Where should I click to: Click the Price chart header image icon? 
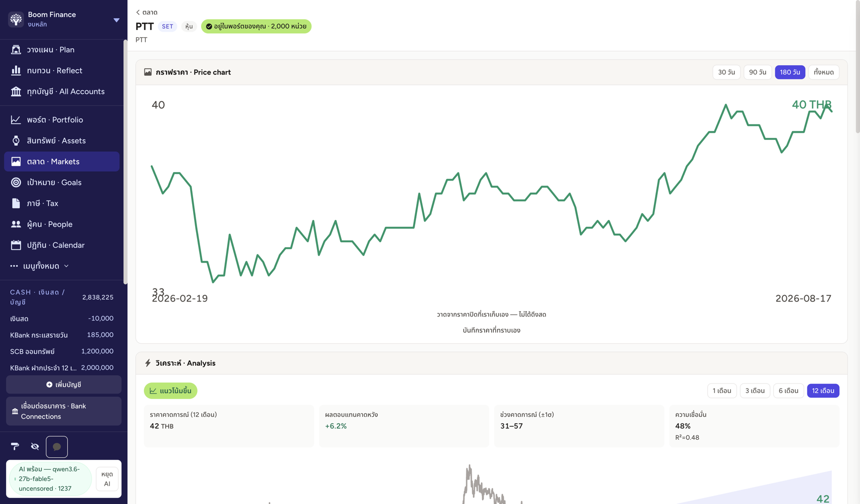click(x=148, y=72)
